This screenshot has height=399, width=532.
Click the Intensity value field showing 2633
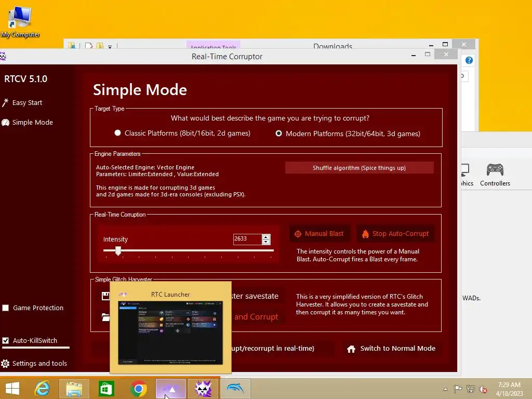click(x=247, y=239)
